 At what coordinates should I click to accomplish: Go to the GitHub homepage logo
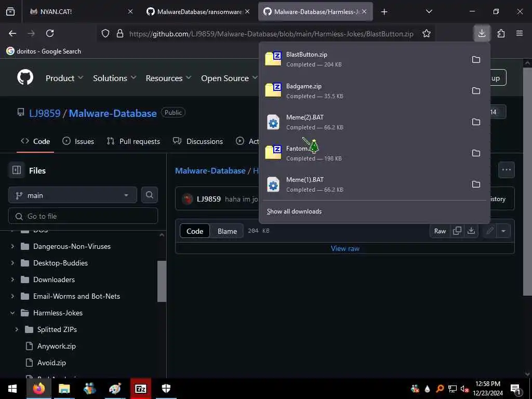pos(25,77)
